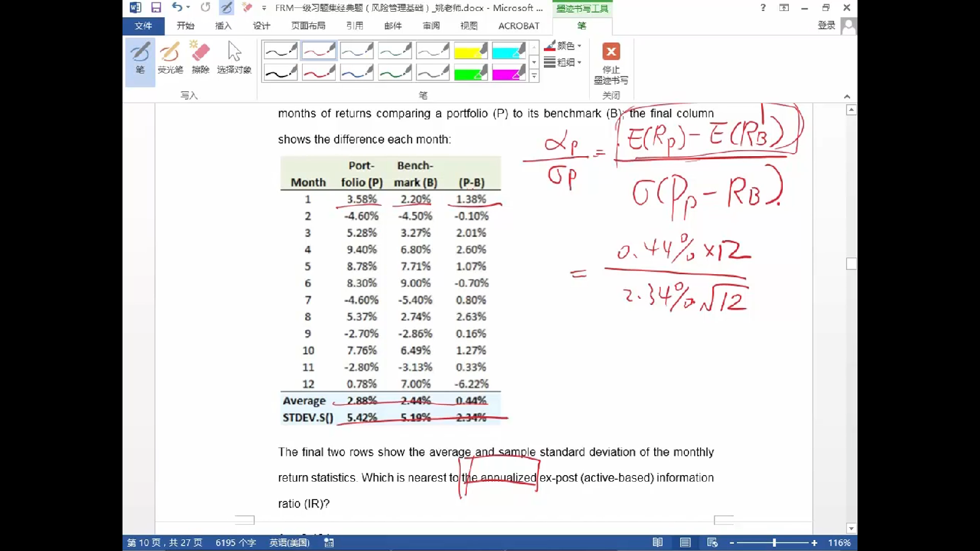Image resolution: width=980 pixels, height=551 pixels.
Task: Click the Redo icon in title bar
Action: coord(205,7)
